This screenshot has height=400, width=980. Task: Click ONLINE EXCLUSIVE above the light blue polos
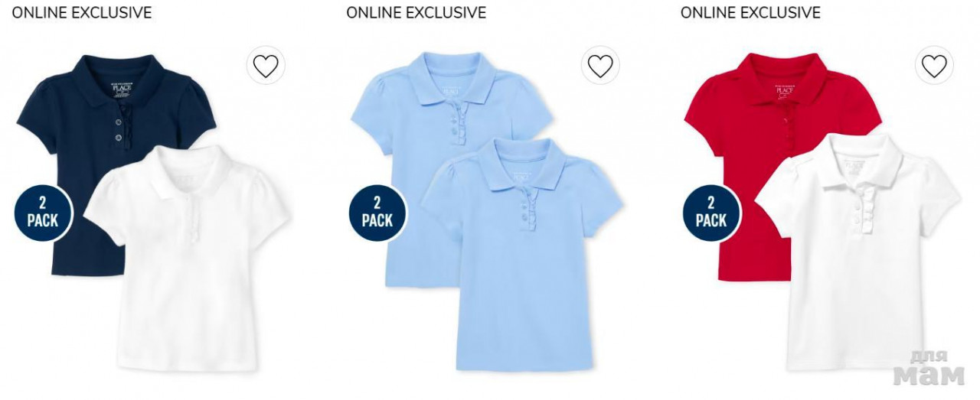[416, 12]
